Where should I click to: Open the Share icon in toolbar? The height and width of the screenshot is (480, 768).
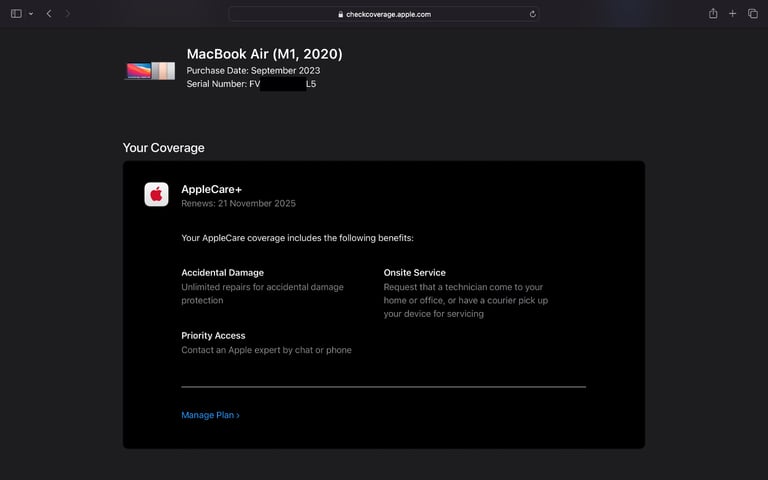coord(713,14)
